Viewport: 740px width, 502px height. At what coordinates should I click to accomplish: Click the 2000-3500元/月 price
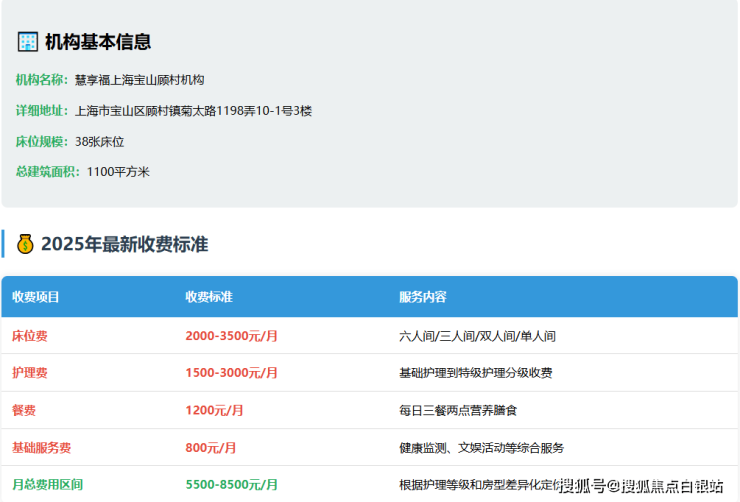click(x=232, y=336)
